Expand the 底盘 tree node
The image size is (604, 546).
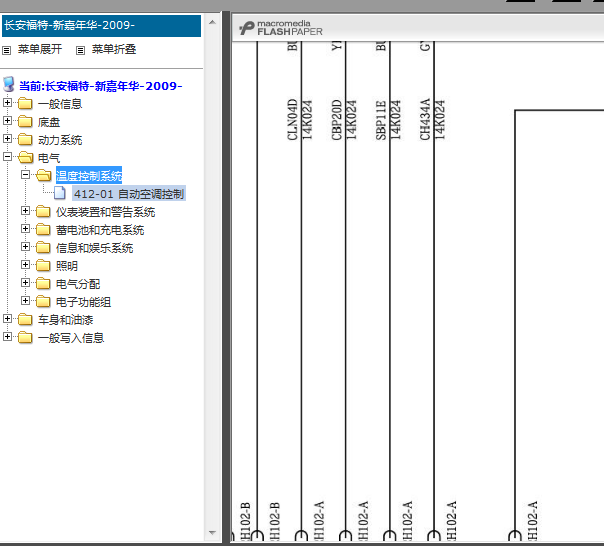click(7, 121)
